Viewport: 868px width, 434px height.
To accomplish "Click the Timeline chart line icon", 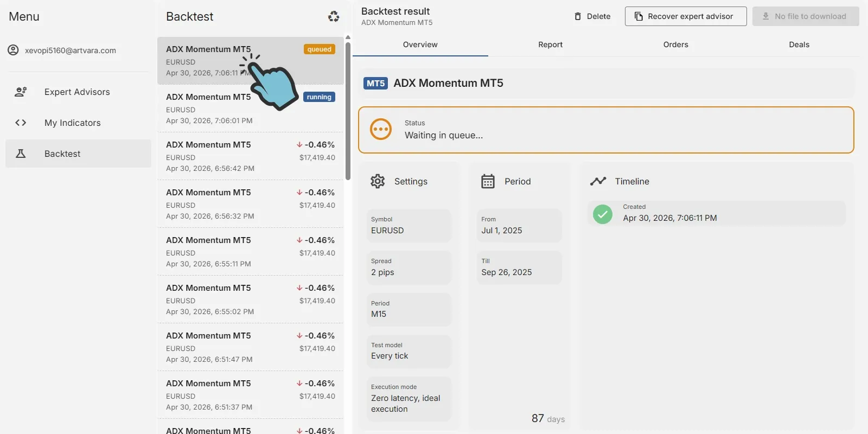I will (x=598, y=181).
